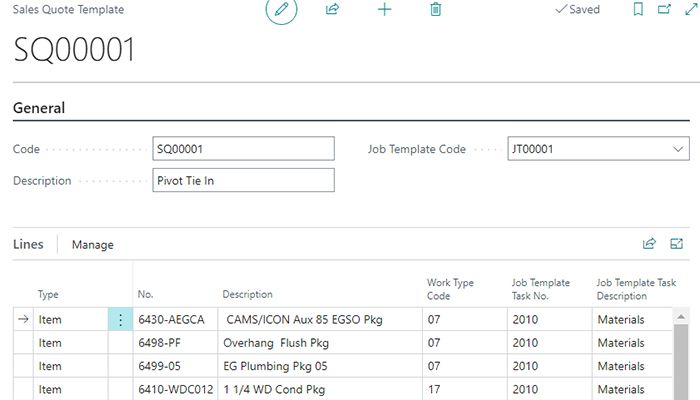The width and height of the screenshot is (700, 400).
Task: Click the Edit pencil icon
Action: click(281, 9)
